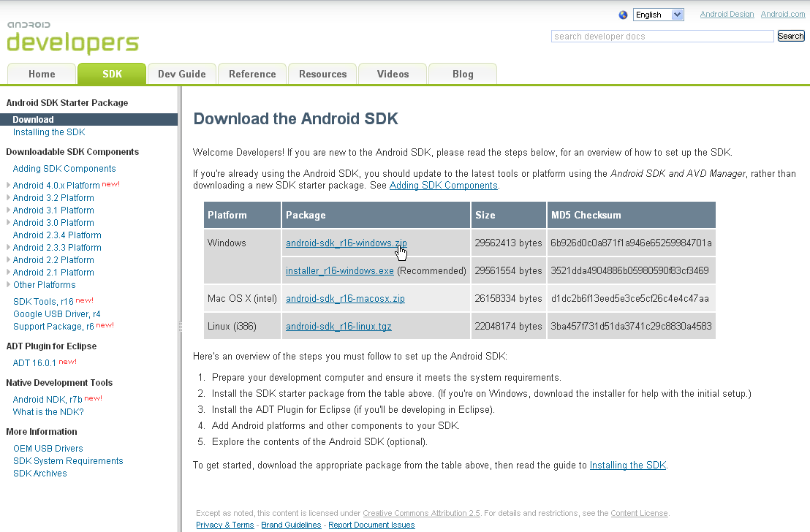The width and height of the screenshot is (810, 532).
Task: Focus the search developer docs field
Action: [x=662, y=36]
